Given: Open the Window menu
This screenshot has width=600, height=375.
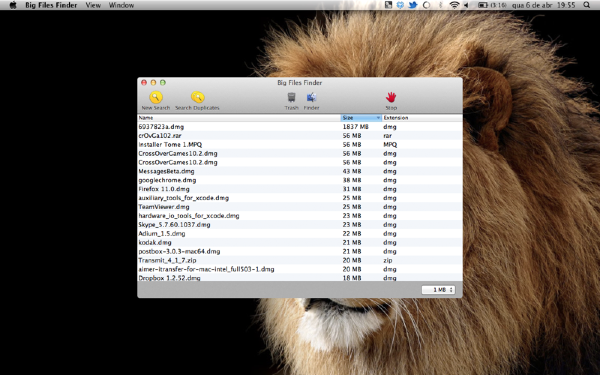Looking at the screenshot, I should point(121,5).
